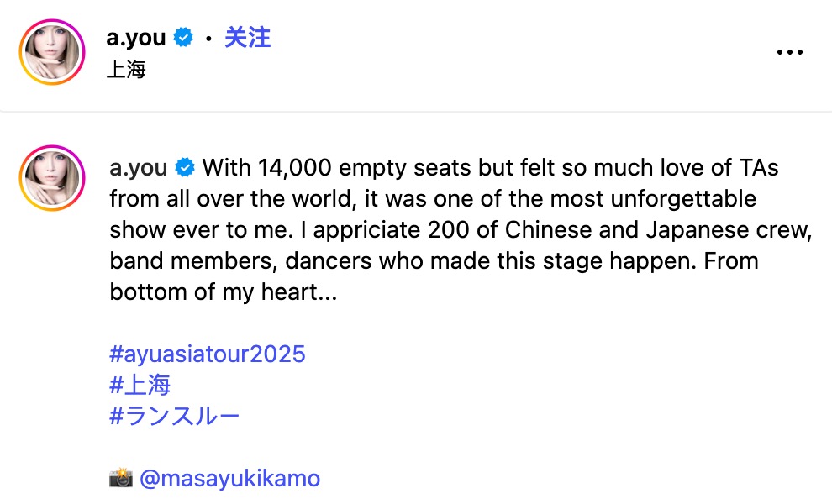832x504 pixels.
Task: Click the header profile avatar beside 关注
Action: click(52, 52)
